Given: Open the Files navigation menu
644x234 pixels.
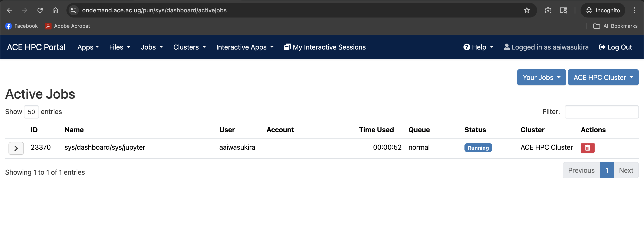Looking at the screenshot, I should (119, 47).
